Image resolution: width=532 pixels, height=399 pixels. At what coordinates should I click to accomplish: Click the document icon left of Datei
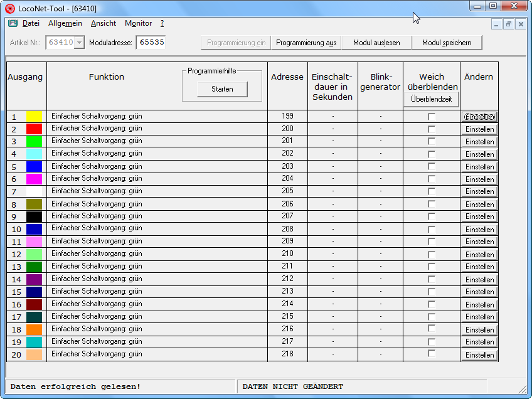(13, 23)
